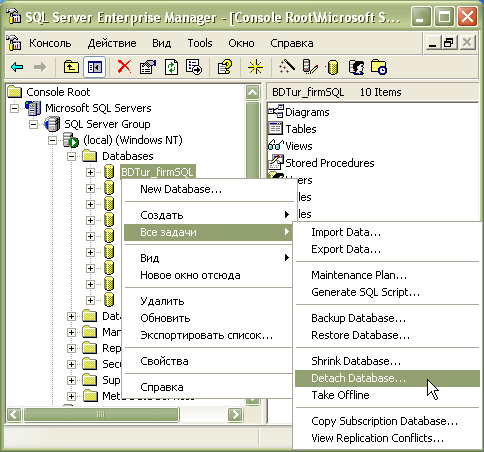This screenshot has height=452, width=484.
Task: Expand the Sec folder tree node
Action: pos(71,364)
